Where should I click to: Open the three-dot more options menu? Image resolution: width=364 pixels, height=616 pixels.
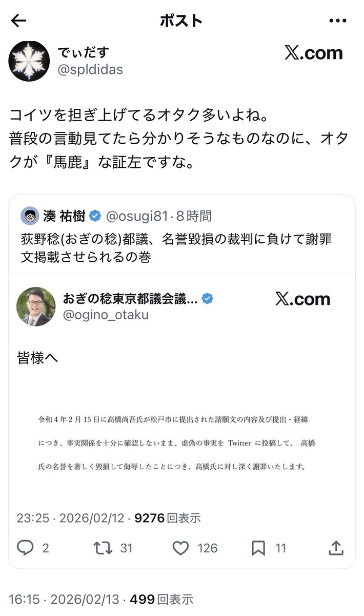pyautogui.click(x=337, y=21)
